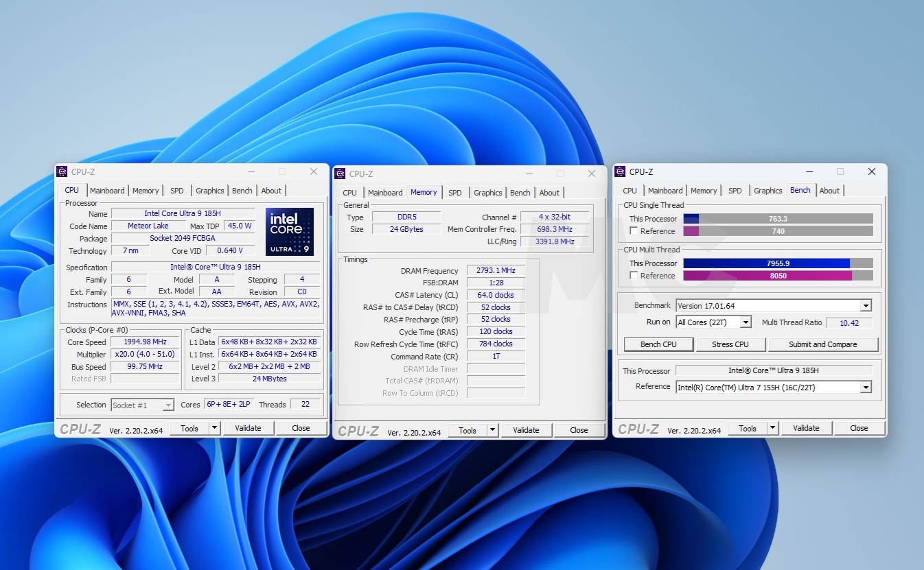Enable the Reference checkbox under CPU Multi Thread
The width and height of the screenshot is (924, 570).
(x=634, y=276)
